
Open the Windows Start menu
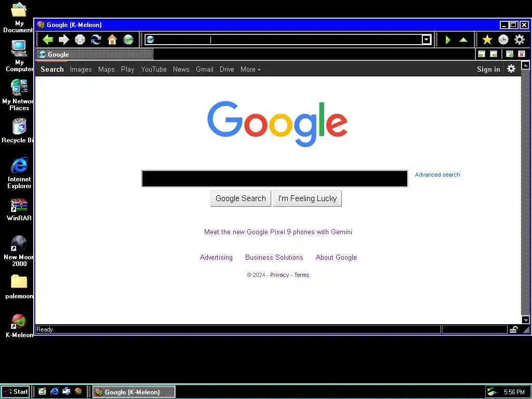coord(15,392)
